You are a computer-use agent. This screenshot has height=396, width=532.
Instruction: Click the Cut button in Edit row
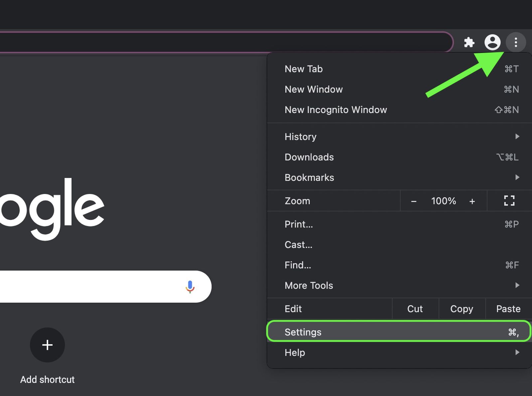point(415,309)
